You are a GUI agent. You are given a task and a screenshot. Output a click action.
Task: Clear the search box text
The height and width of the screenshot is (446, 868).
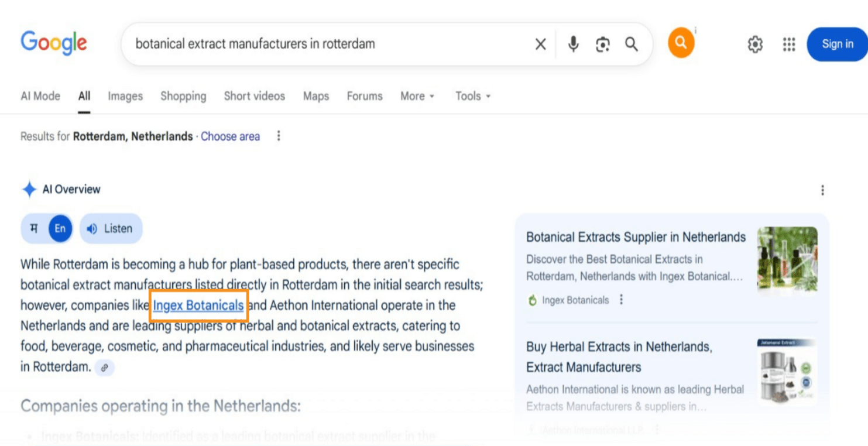coord(540,44)
